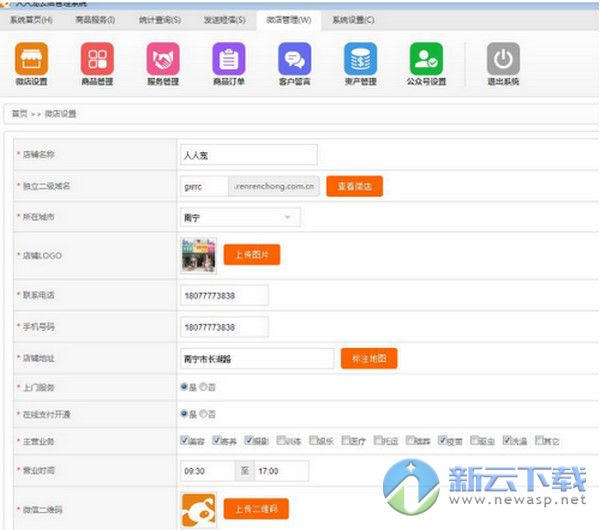Check the 训练 business checkbox
The height and width of the screenshot is (530, 600).
(281, 440)
